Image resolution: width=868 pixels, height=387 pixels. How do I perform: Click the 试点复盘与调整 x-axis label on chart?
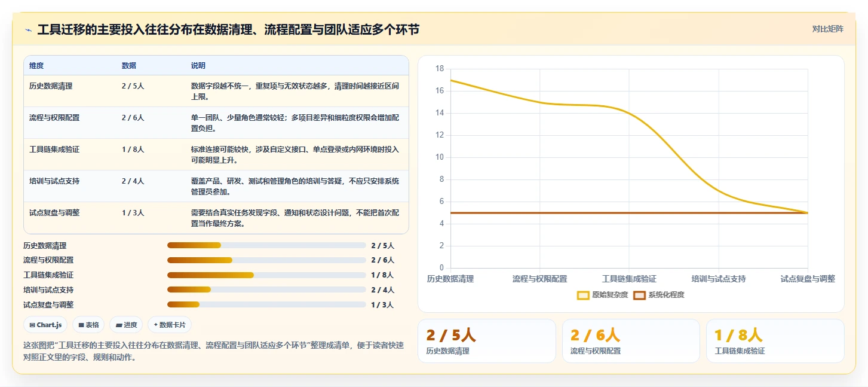[808, 279]
